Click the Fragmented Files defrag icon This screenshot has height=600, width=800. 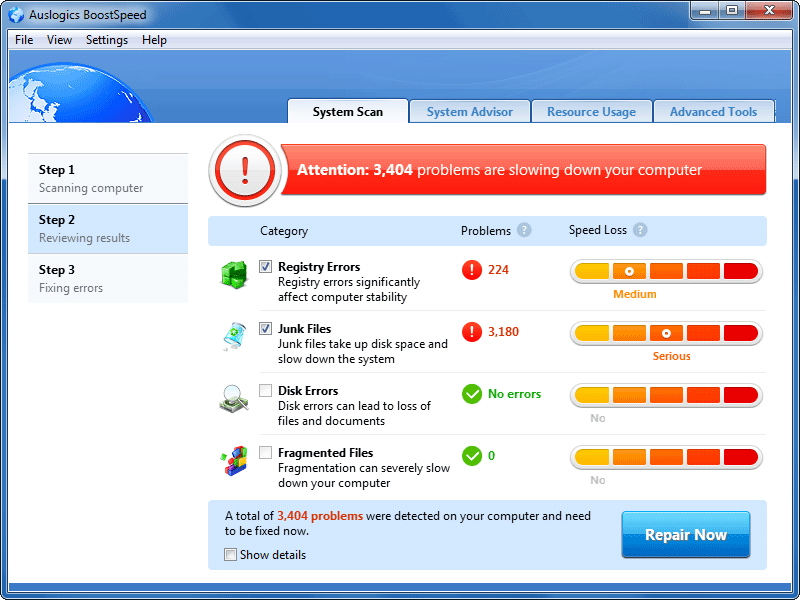235,460
